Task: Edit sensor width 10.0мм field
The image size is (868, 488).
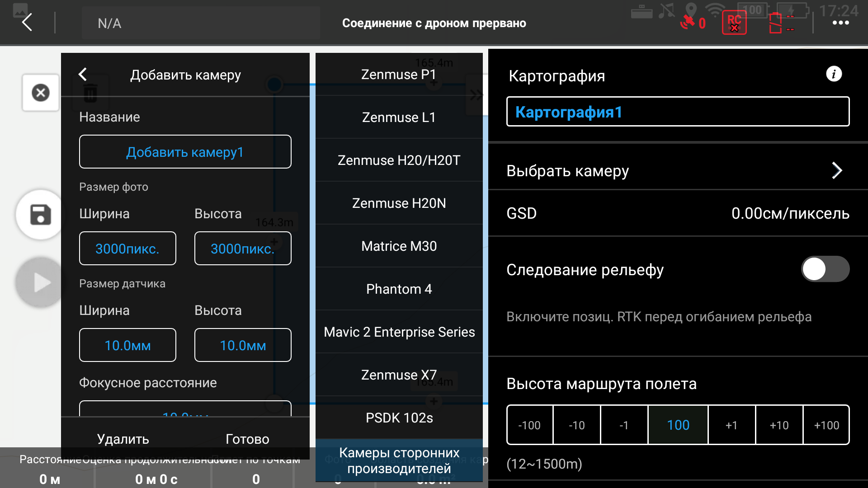Action: coord(127,345)
